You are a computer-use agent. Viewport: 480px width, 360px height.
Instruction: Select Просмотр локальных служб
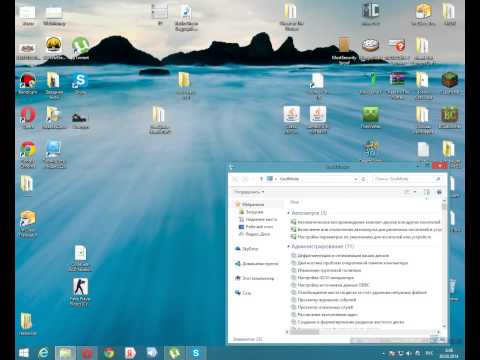pos(322,307)
